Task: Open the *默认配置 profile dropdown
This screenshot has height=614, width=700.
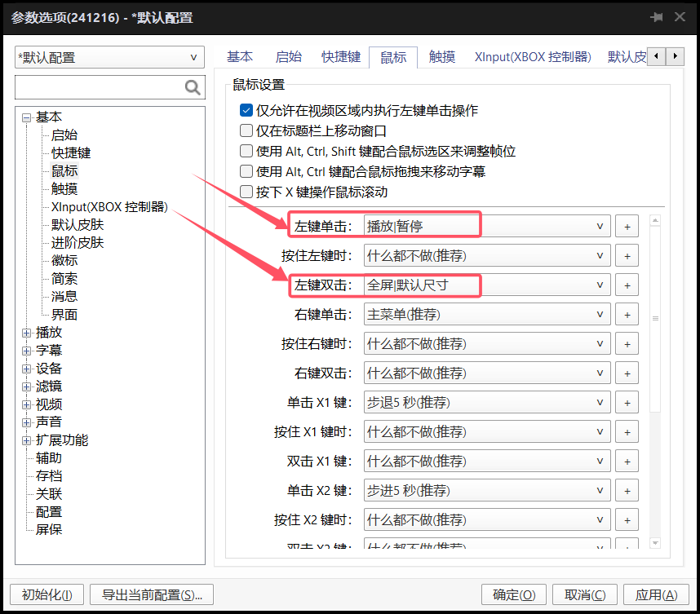Action: [x=108, y=58]
